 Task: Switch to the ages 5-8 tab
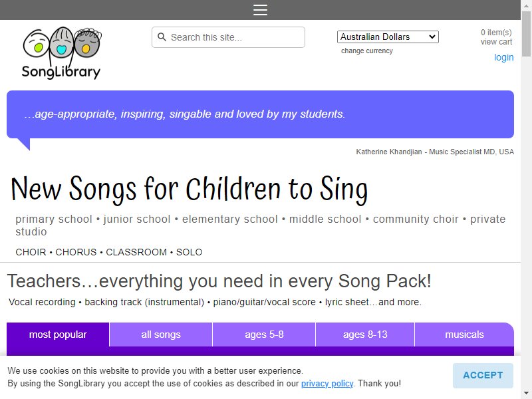click(x=264, y=334)
